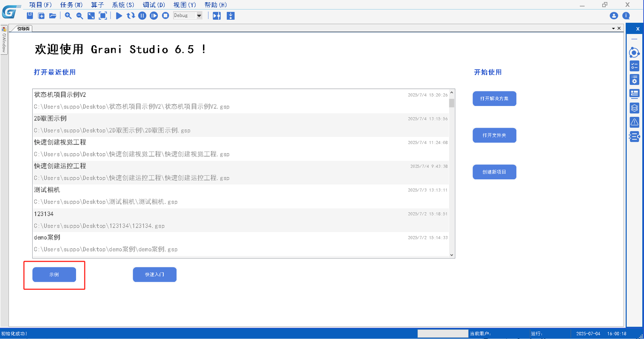Image resolution: width=644 pixels, height=339 pixels.
Task: Open recent project 快速创建运控工程
Action: 241,172
